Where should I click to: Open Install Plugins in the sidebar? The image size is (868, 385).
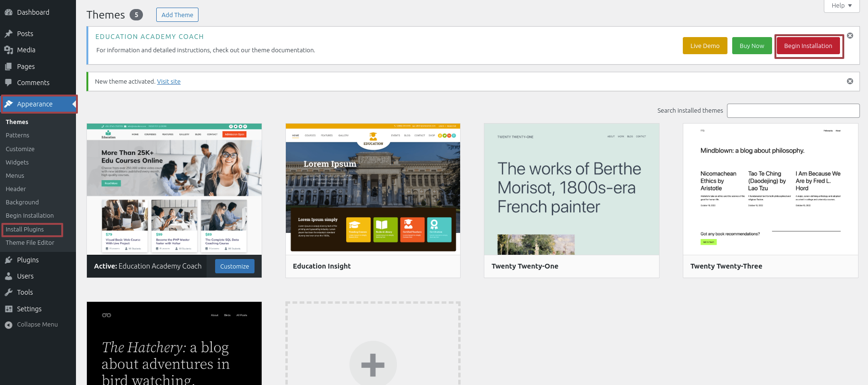coord(25,230)
